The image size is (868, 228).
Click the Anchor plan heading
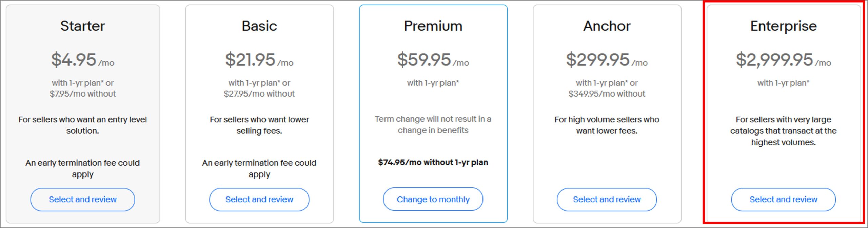pyautogui.click(x=607, y=26)
